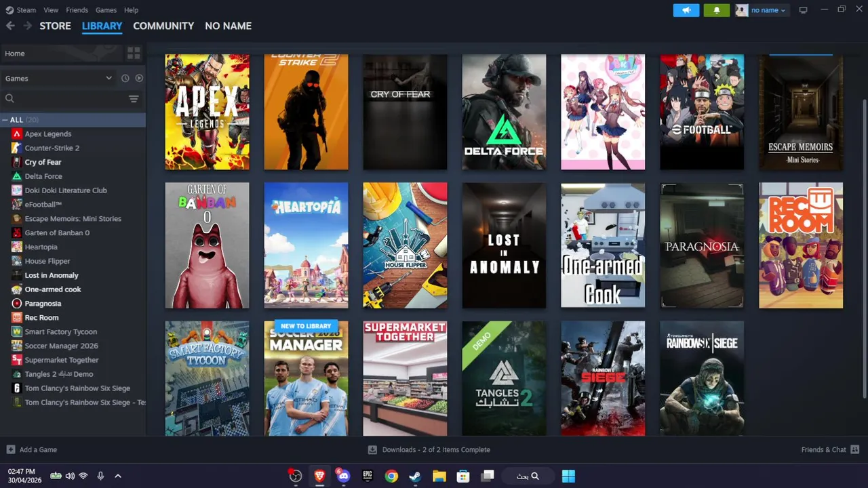The width and height of the screenshot is (868, 488).
Task: Click Add a Game link
Action: click(38, 449)
